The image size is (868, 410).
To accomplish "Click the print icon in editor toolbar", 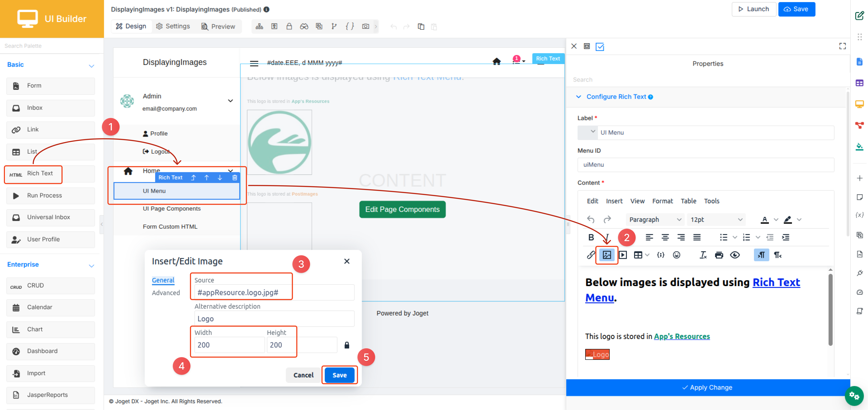I will pos(719,255).
